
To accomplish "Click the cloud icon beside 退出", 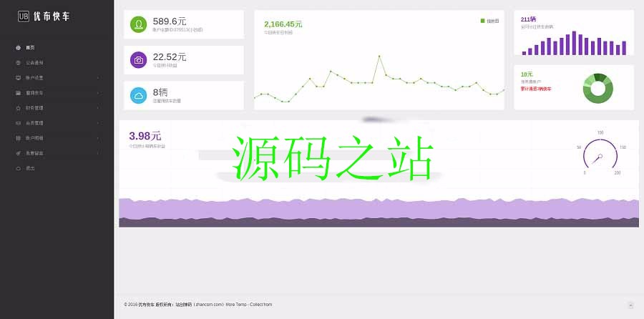I will click(18, 168).
